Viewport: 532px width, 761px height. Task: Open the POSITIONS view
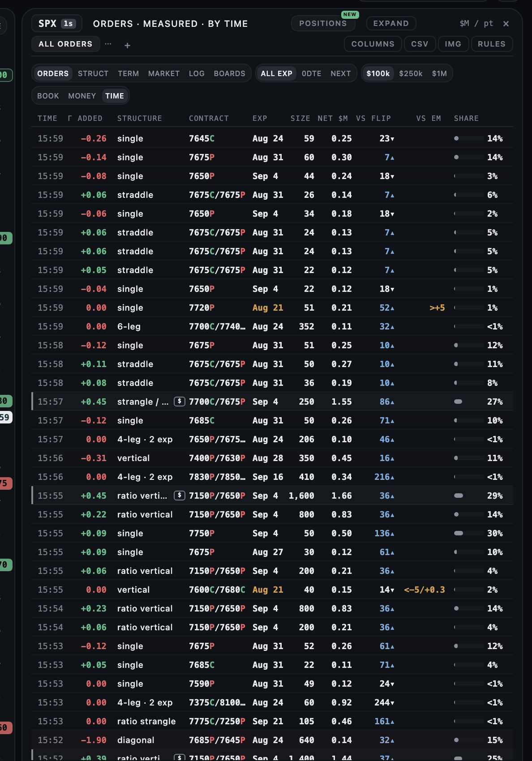point(323,23)
